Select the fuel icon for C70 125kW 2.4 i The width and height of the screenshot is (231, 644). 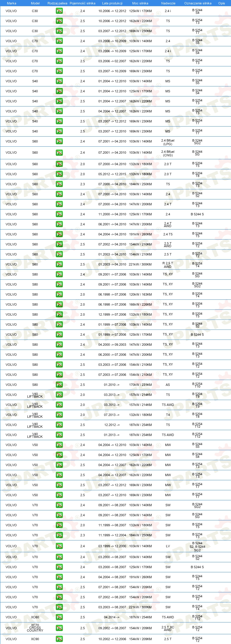click(59, 51)
